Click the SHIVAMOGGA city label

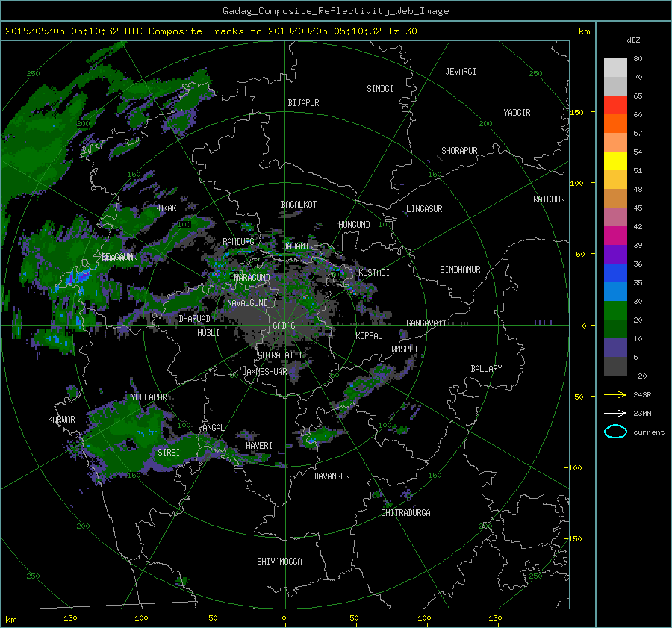point(279,562)
